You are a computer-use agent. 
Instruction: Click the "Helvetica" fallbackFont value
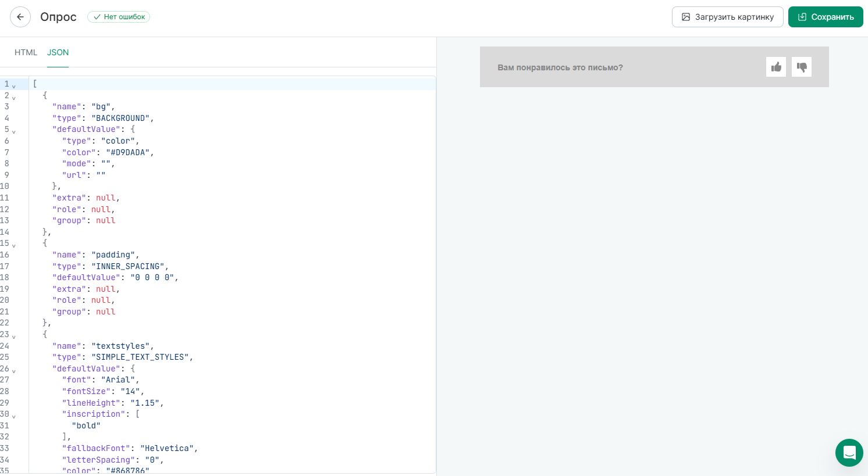[166, 448]
